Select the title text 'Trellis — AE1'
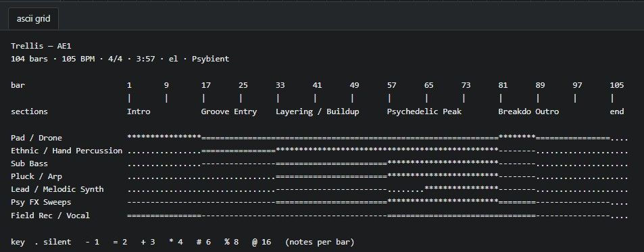This screenshot has width=644, height=252. [41, 46]
